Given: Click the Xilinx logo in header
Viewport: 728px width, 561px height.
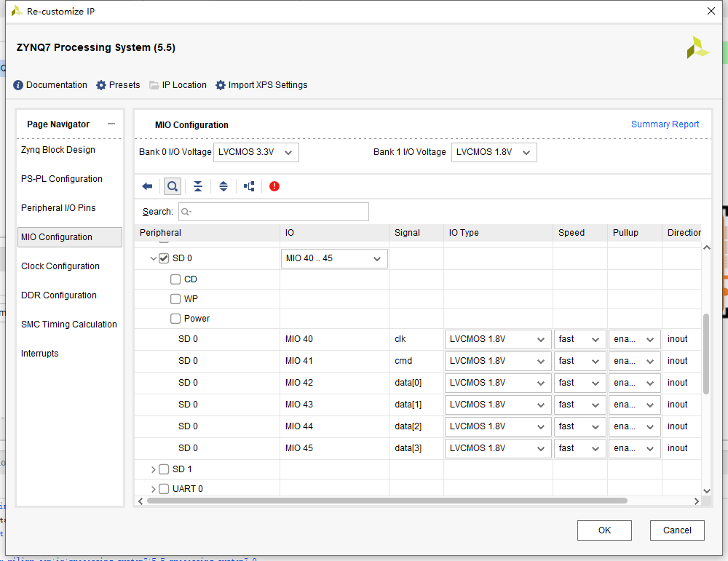Looking at the screenshot, I should pos(698,48).
